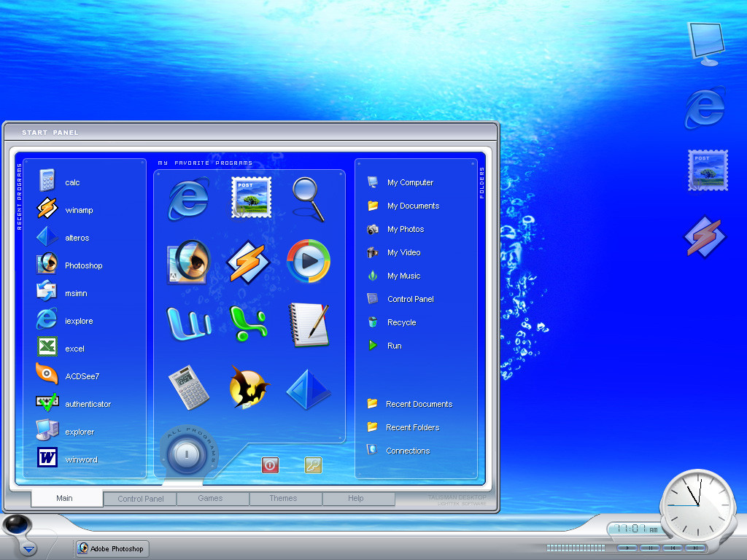Open winamp in recent programs
This screenshot has height=560, width=747.
point(65,209)
